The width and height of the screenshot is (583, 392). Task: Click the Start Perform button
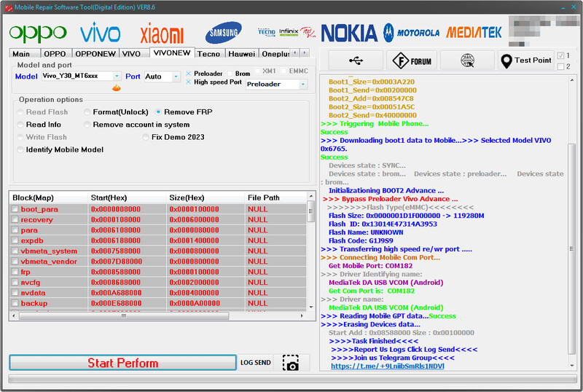(122, 363)
